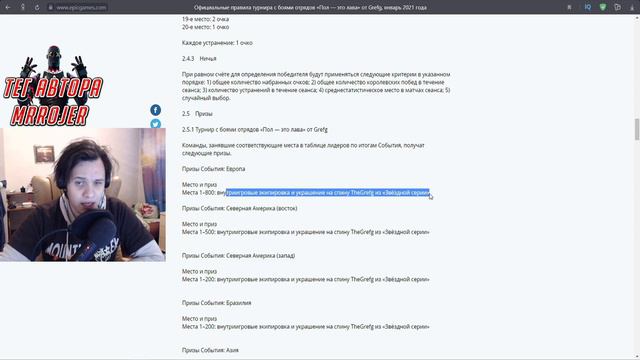Click 'Каждое устранение: 1 очко' text
Viewport: 640px width, 360px height.
217,43
